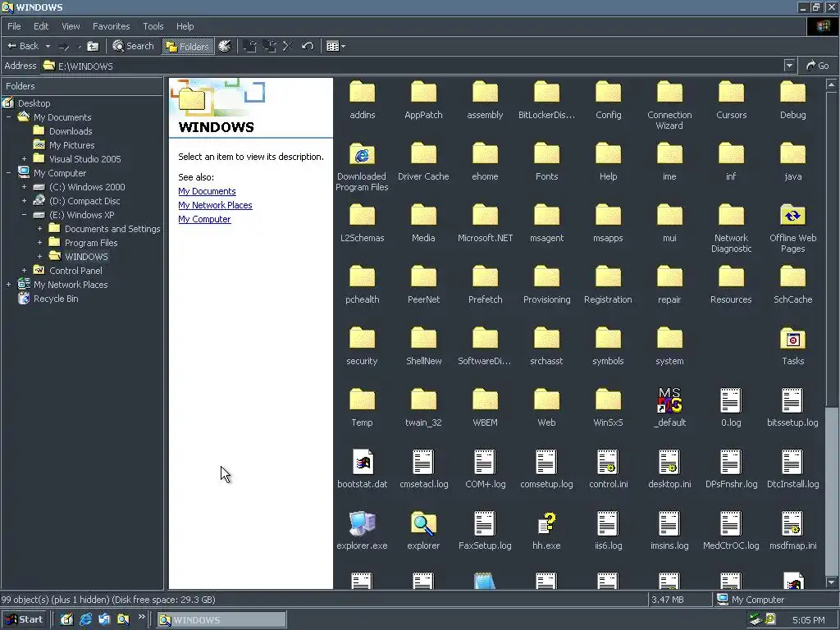Select the bitssetup.log file icon
Screen dimensions: 840x630
tap(793, 400)
